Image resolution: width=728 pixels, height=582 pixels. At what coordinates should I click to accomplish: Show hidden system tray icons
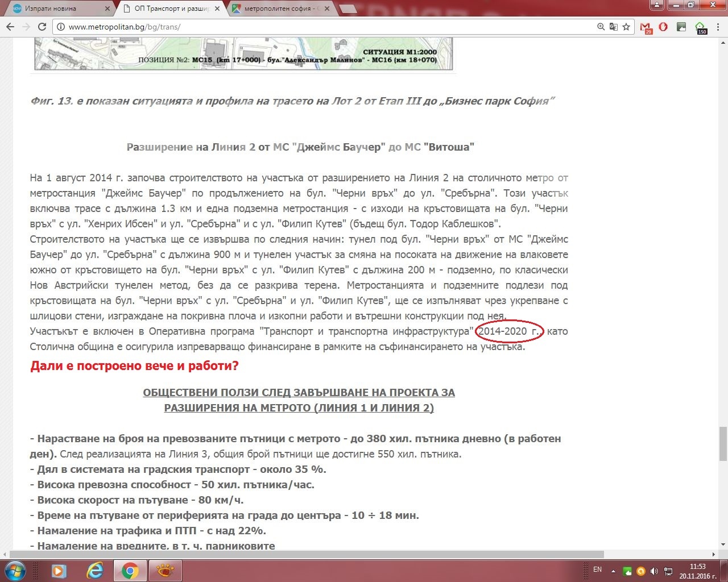point(613,571)
